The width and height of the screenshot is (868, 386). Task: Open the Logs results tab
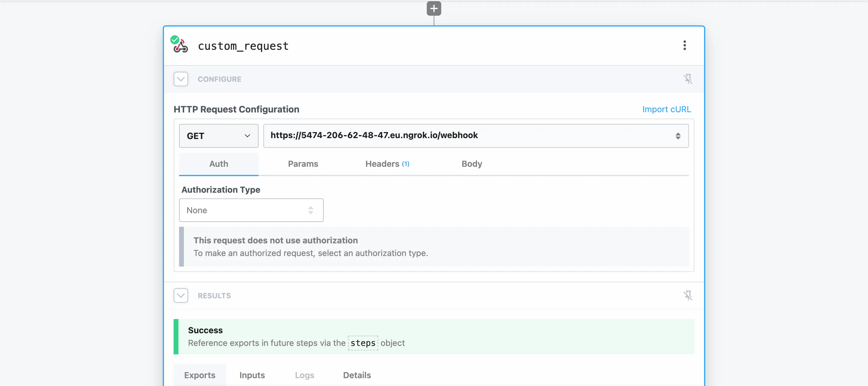(x=305, y=375)
